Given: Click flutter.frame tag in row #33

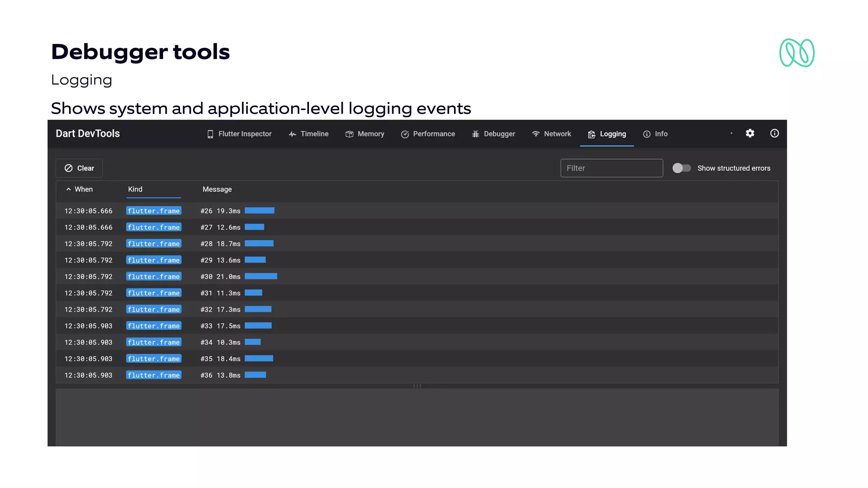Looking at the screenshot, I should (x=154, y=326).
